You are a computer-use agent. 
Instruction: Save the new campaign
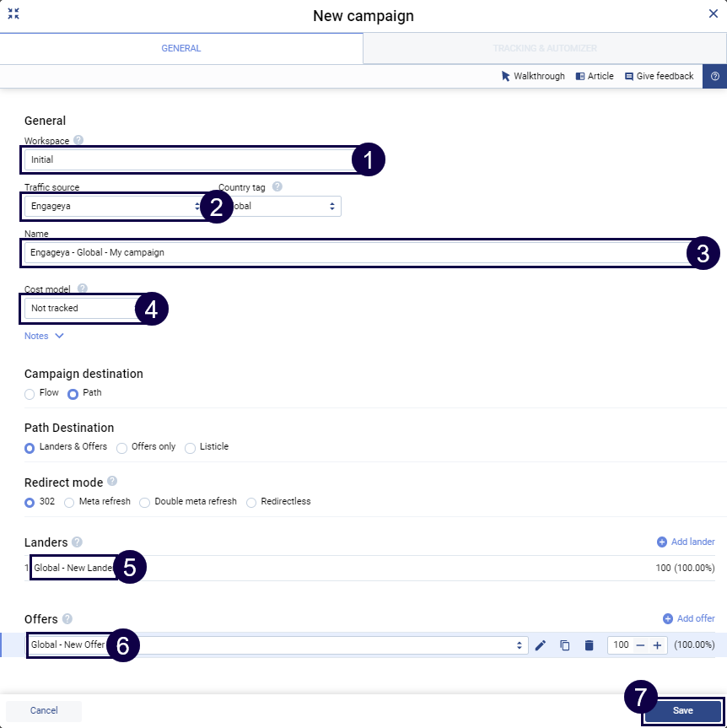tap(682, 710)
